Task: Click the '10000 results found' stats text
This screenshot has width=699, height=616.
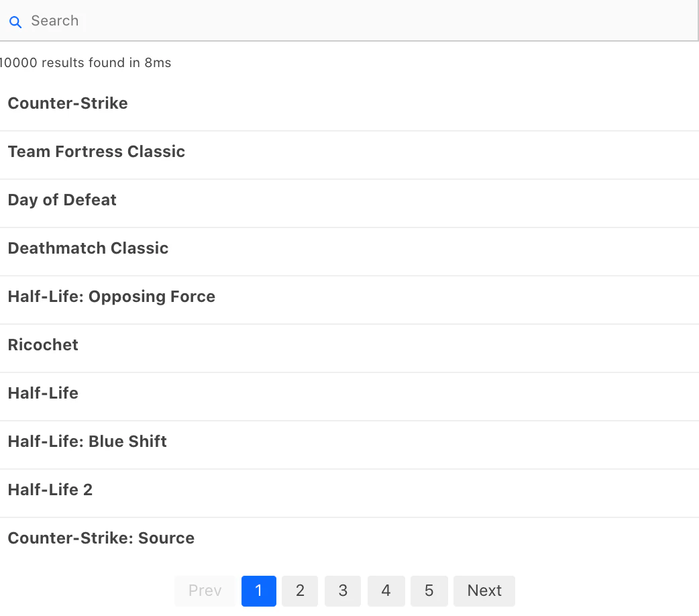Action: 85,63
